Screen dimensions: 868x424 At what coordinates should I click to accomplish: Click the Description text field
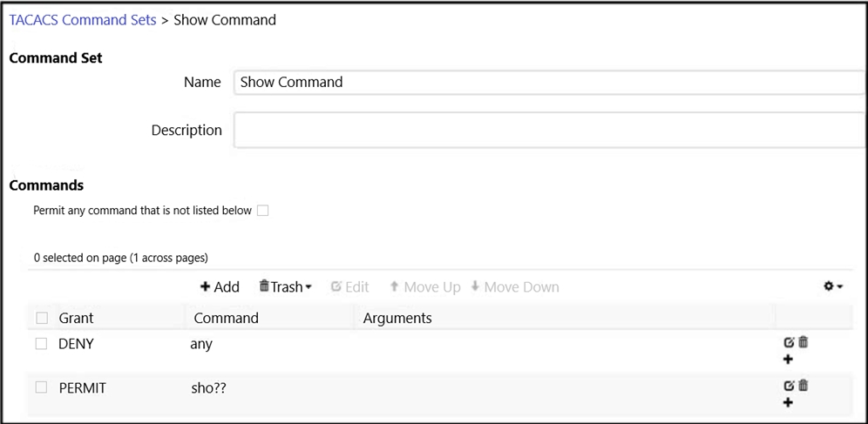[x=551, y=130]
